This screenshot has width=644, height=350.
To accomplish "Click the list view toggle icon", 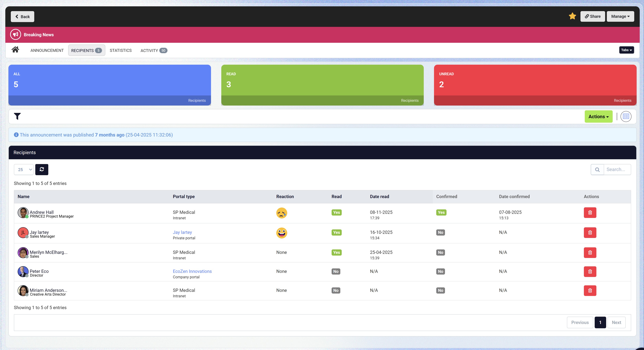I will point(626,116).
